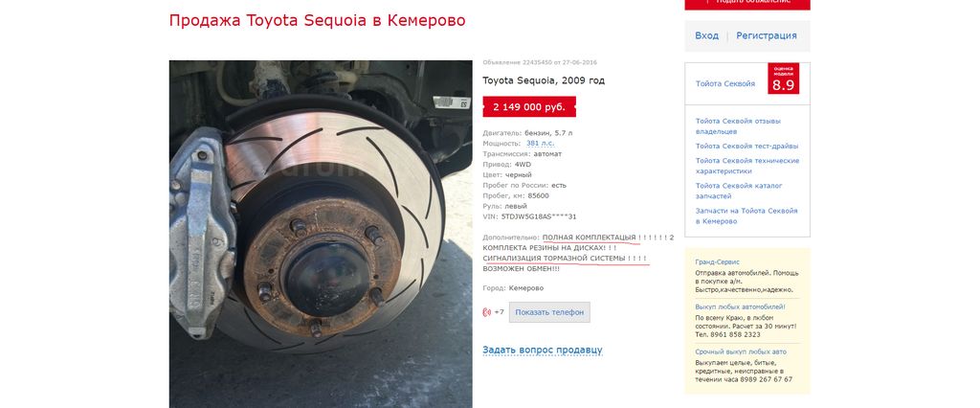Open the Тойота Секвойя model link
The height and width of the screenshot is (408, 980).
click(x=725, y=84)
